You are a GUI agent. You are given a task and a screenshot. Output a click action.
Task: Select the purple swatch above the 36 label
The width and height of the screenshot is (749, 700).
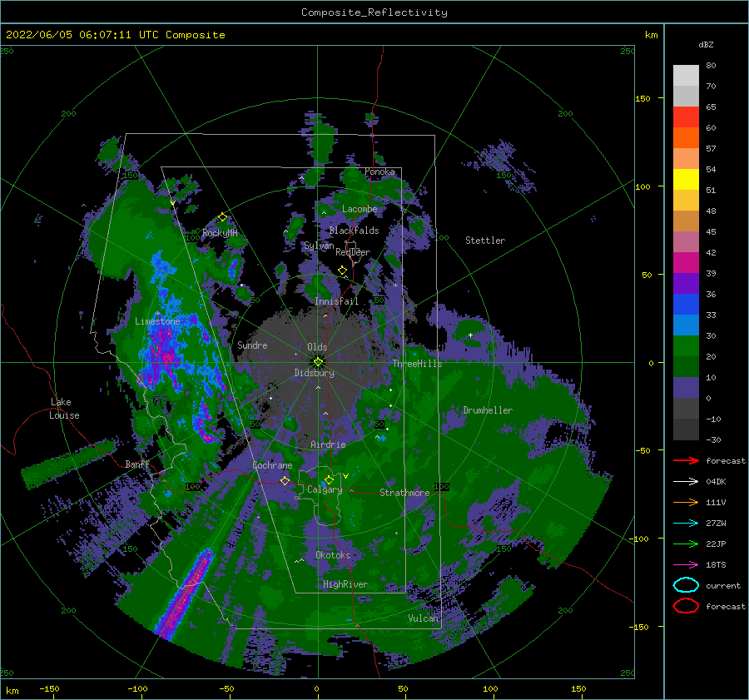pyautogui.click(x=686, y=284)
